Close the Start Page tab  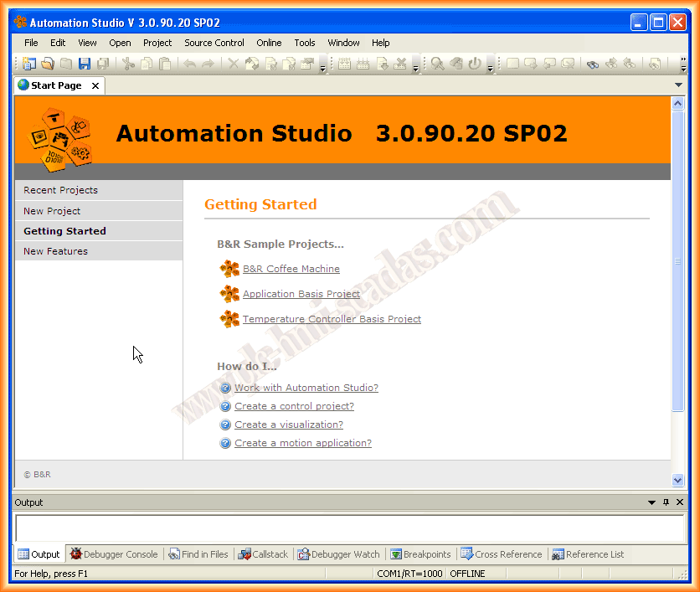(x=95, y=85)
